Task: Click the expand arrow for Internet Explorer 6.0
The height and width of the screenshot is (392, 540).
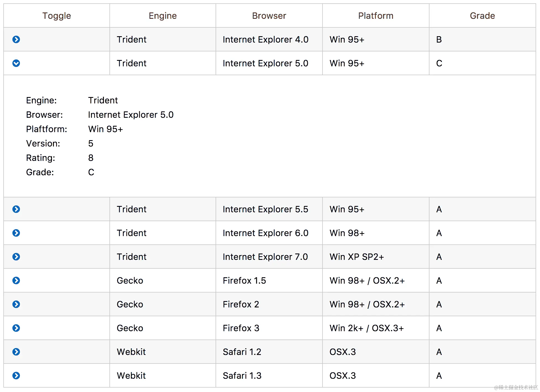Action: click(16, 233)
